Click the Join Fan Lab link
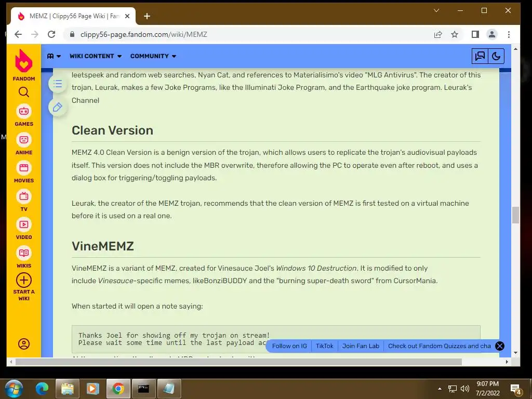 [361, 346]
